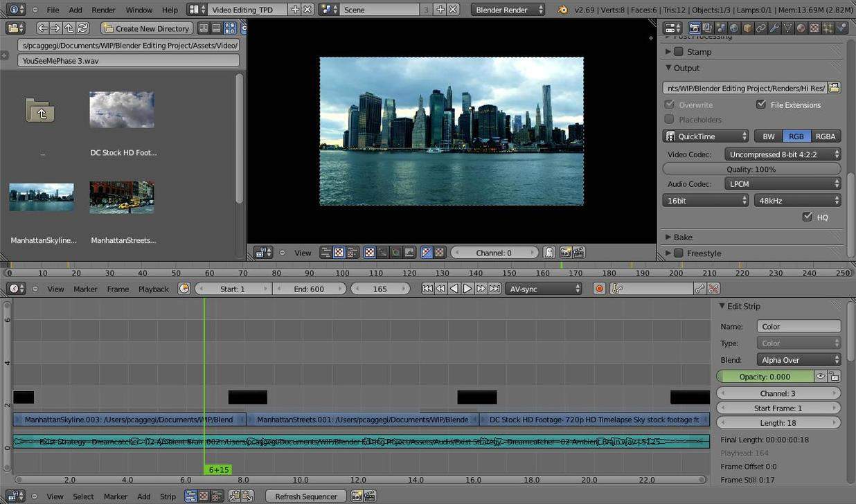Expand the Bake panel
Viewport: 856px width, 504px height.
683,237
